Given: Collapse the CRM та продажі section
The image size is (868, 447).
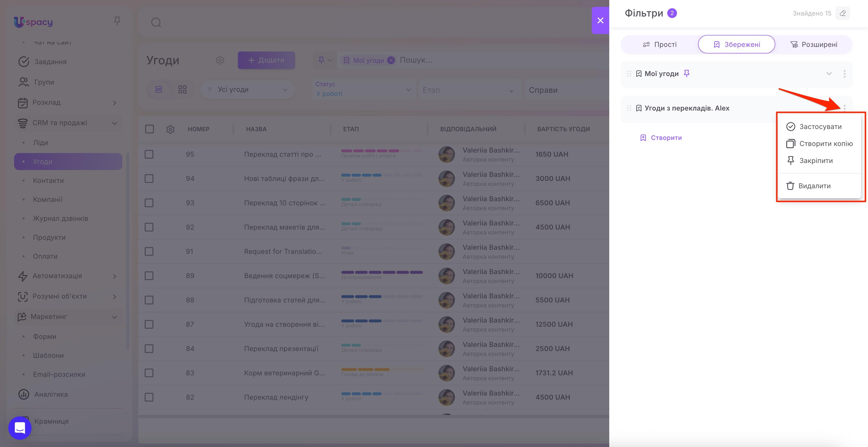Looking at the screenshot, I should coord(115,123).
